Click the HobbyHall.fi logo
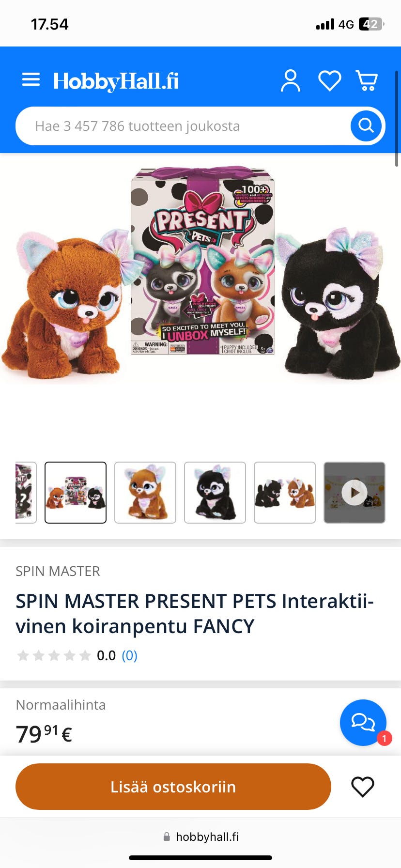 (x=116, y=81)
